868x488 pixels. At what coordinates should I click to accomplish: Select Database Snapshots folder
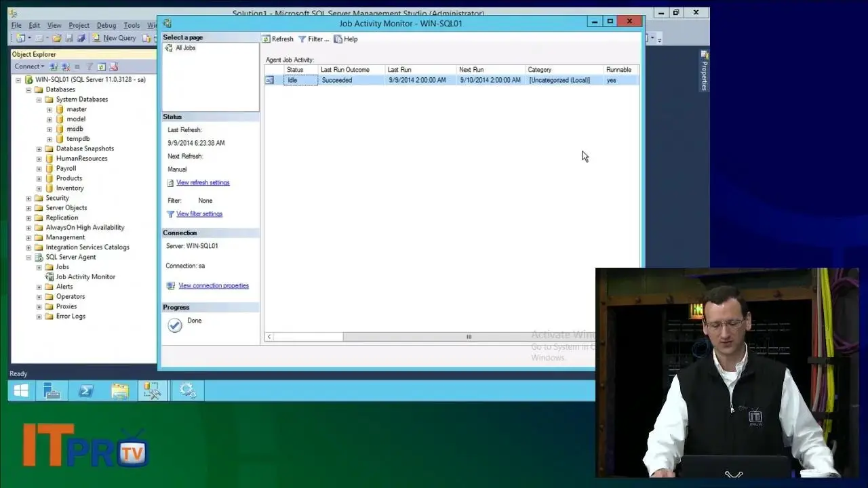pos(85,149)
